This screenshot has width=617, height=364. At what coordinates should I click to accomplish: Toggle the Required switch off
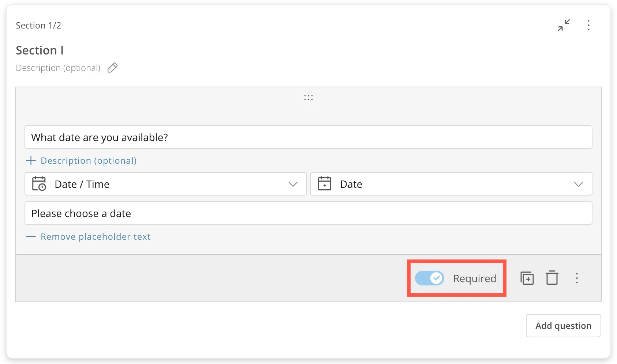coord(430,278)
